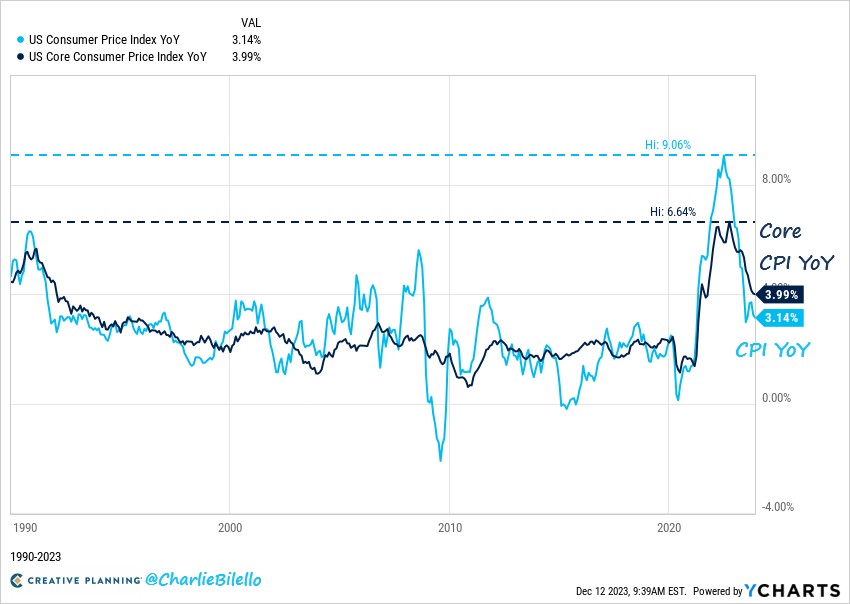Click the 2010 x-axis label

pos(449,528)
